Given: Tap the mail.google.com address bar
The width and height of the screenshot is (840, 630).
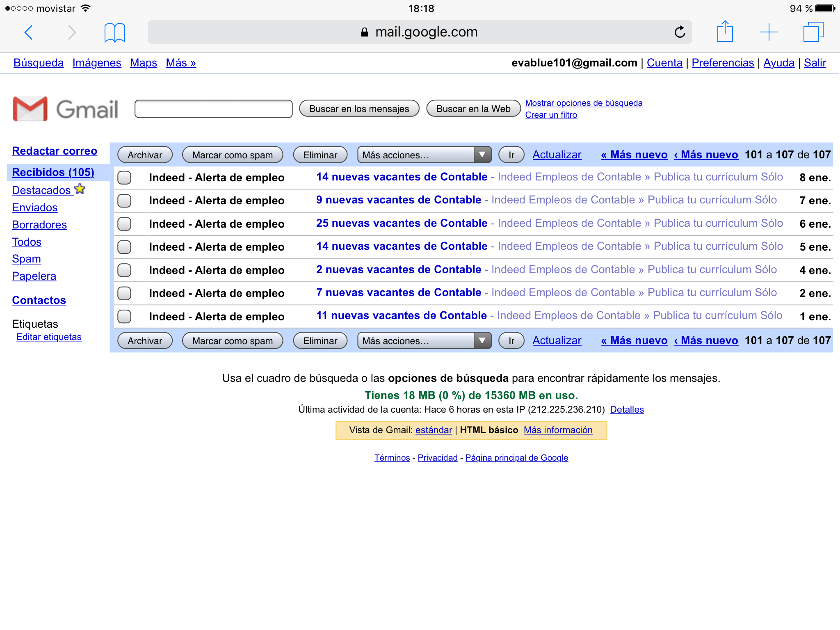Looking at the screenshot, I should (x=420, y=32).
